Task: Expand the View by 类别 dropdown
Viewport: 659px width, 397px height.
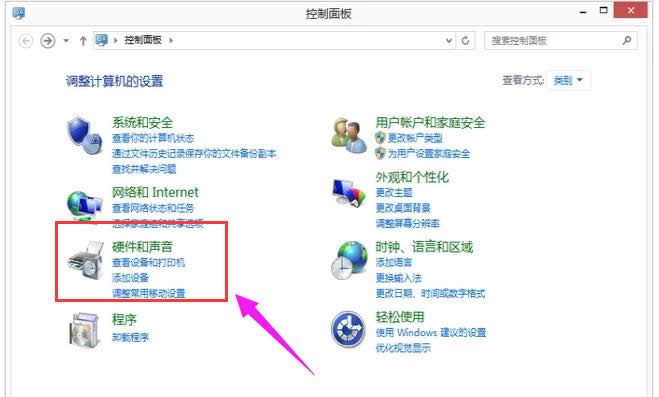Action: point(568,80)
